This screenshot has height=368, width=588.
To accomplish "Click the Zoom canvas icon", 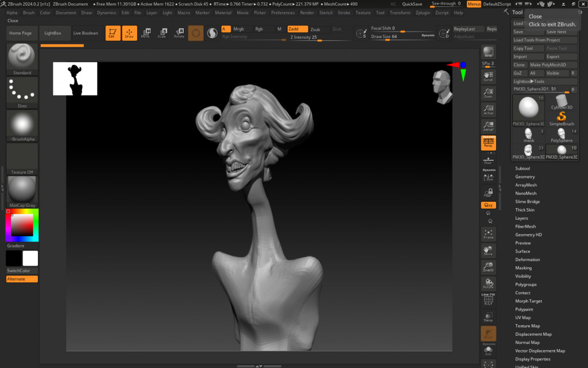I will coord(488,93).
